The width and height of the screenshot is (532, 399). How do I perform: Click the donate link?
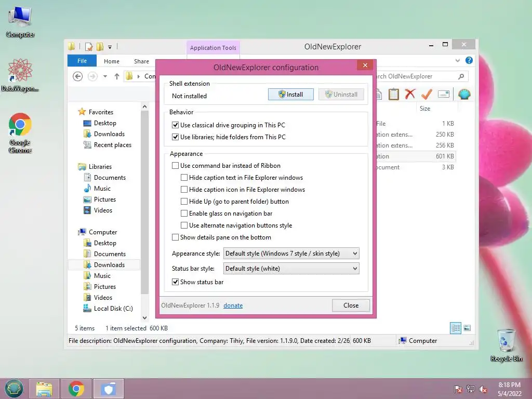(233, 305)
